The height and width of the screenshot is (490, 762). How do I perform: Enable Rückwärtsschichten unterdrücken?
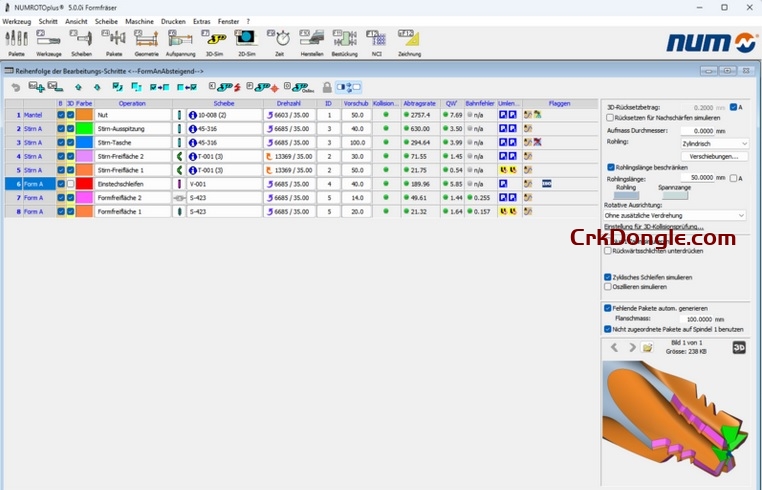[x=607, y=251]
